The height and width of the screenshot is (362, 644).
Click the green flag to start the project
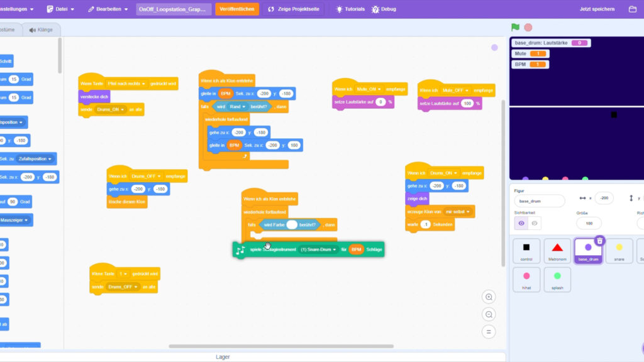(516, 27)
